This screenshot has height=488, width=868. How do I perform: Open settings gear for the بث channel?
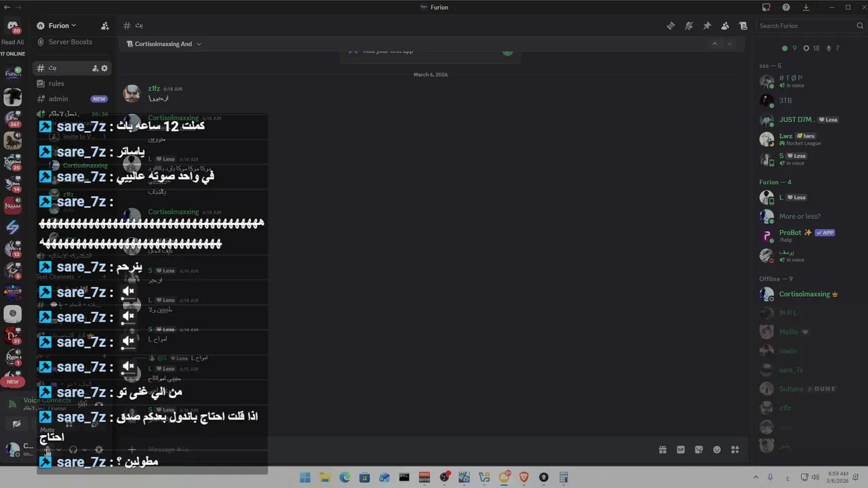104,68
